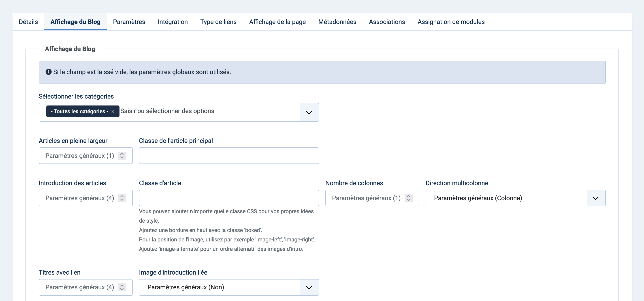The height and width of the screenshot is (301, 644).
Task: Click the stepper arrows of Introduction des articles
Action: point(122,198)
